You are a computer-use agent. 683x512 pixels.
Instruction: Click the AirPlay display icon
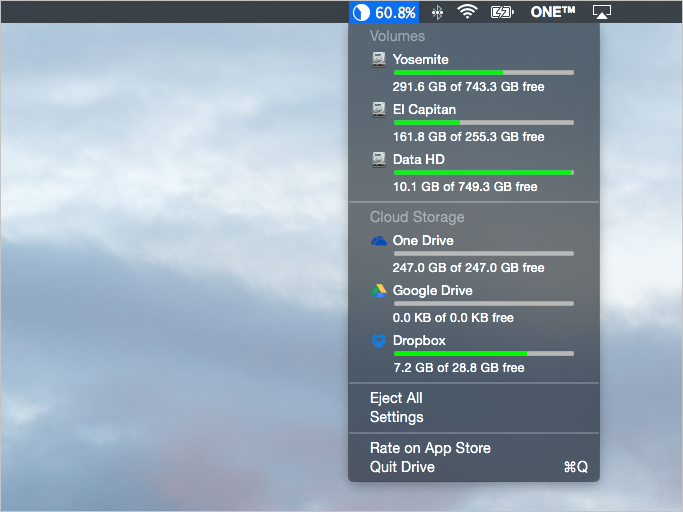[602, 12]
